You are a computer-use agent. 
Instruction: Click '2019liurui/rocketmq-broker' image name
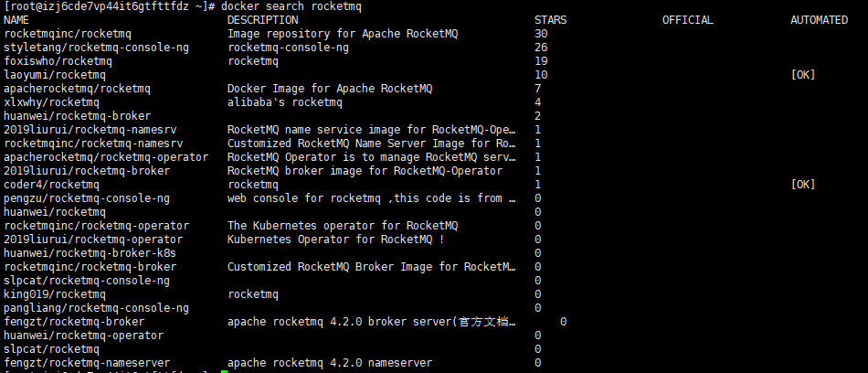point(87,171)
